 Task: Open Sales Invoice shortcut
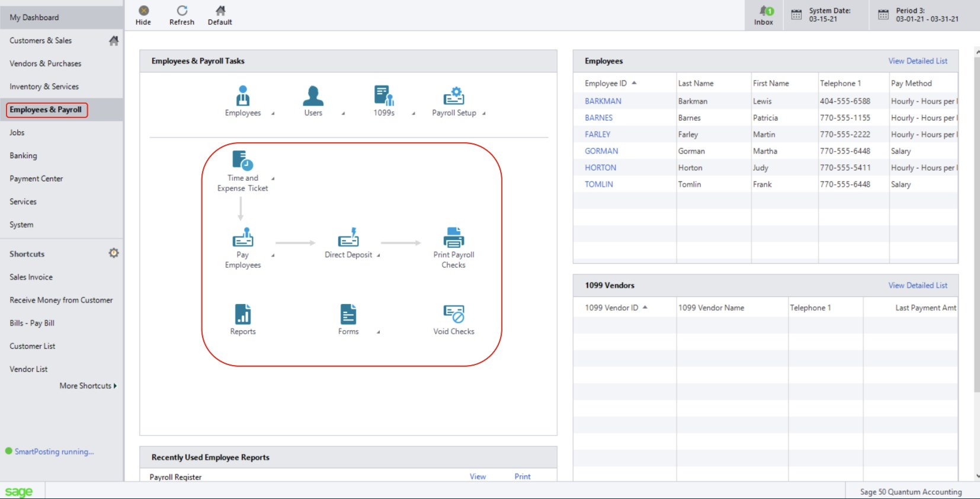(31, 277)
